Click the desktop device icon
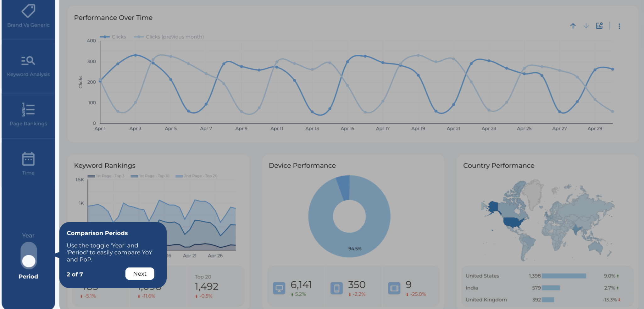This screenshot has width=644, height=309. tap(279, 288)
